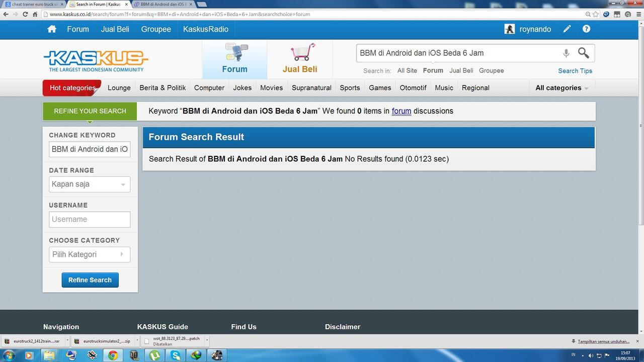Click the Refine Search button
This screenshot has width=644, height=362.
click(90, 280)
